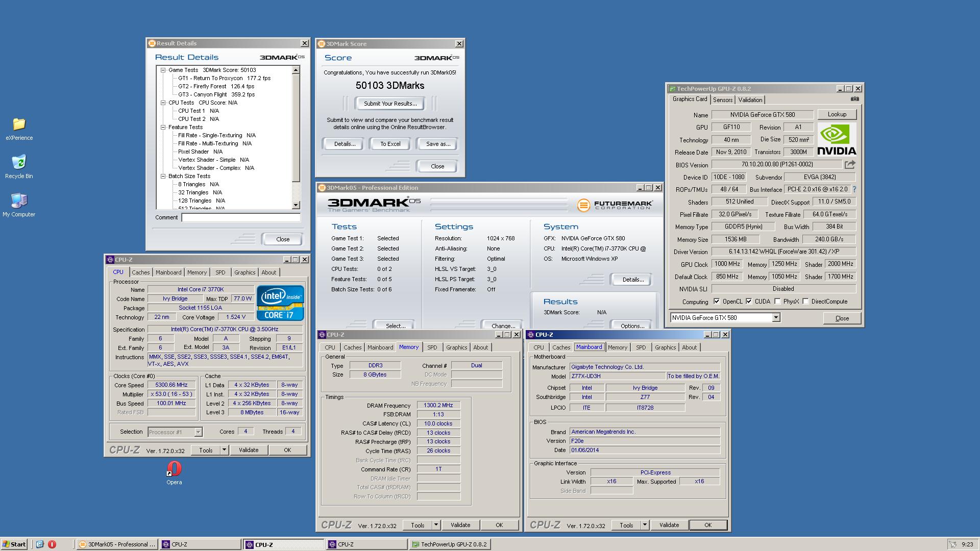Click Validate in CPU-Z Mainboard window
Screen dimensions: 980x551
coord(669,525)
